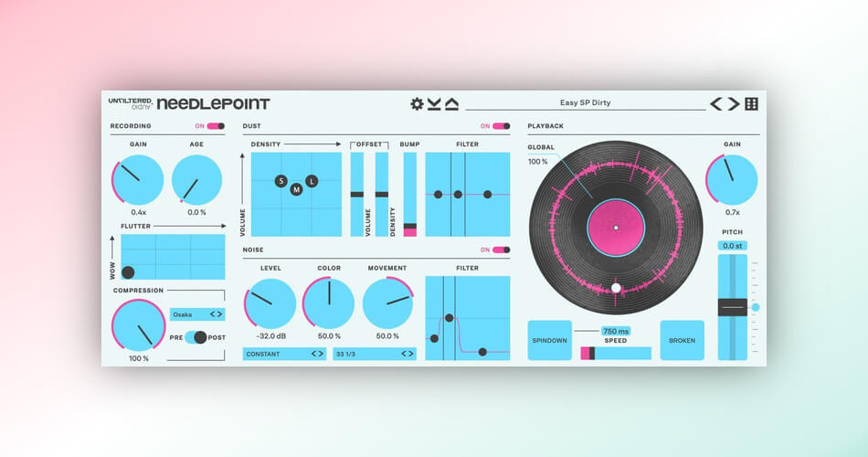Click the Playback Gain knob
868x457 pixels.
coord(732,179)
